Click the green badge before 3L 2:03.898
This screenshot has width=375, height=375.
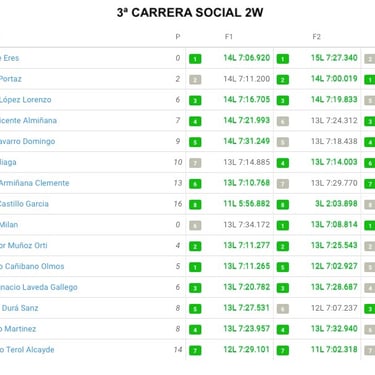tap(283, 205)
